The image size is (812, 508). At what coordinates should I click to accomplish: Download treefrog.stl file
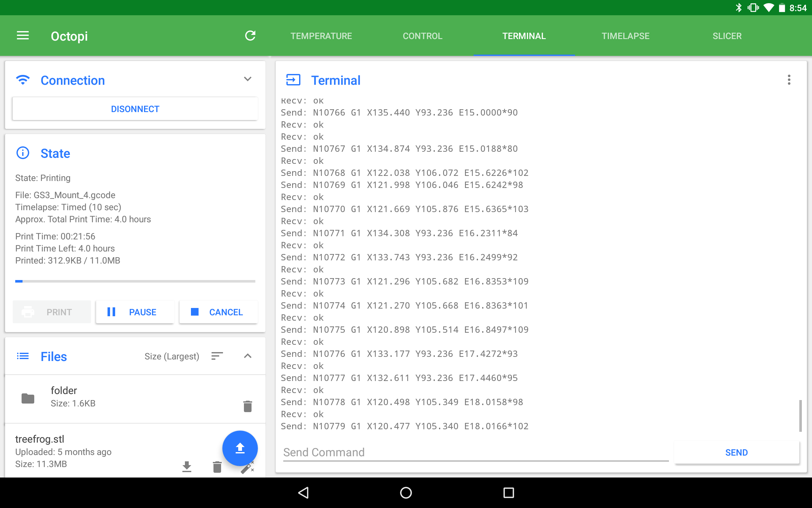click(x=187, y=467)
